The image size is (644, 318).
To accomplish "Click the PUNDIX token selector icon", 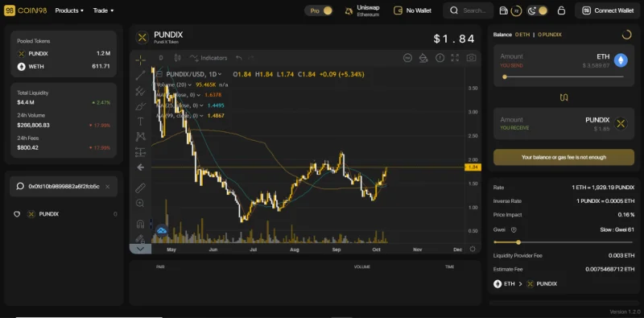I will 621,123.
